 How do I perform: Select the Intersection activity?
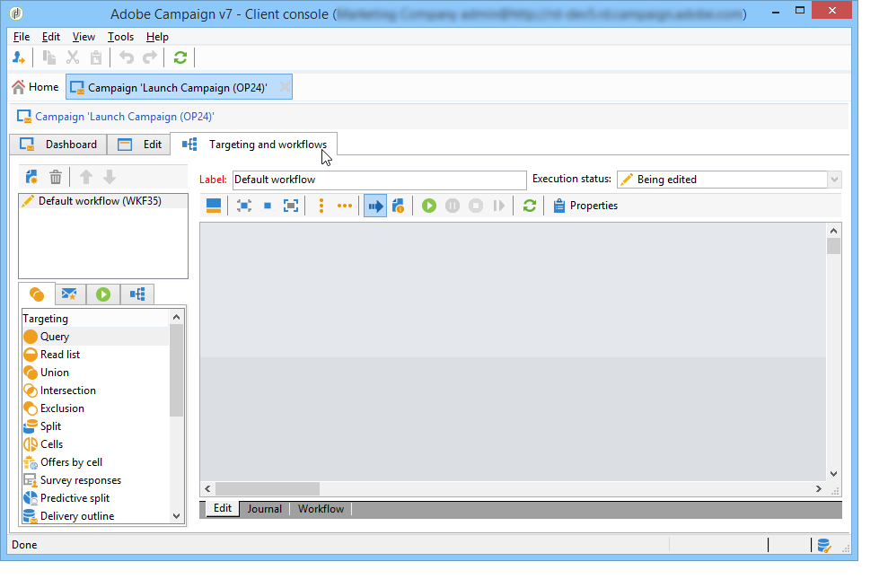click(x=95, y=391)
